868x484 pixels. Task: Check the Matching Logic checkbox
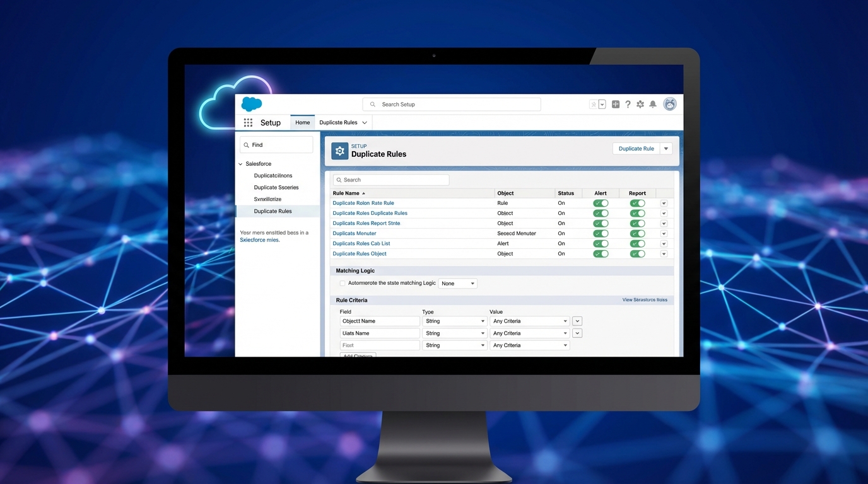[342, 283]
